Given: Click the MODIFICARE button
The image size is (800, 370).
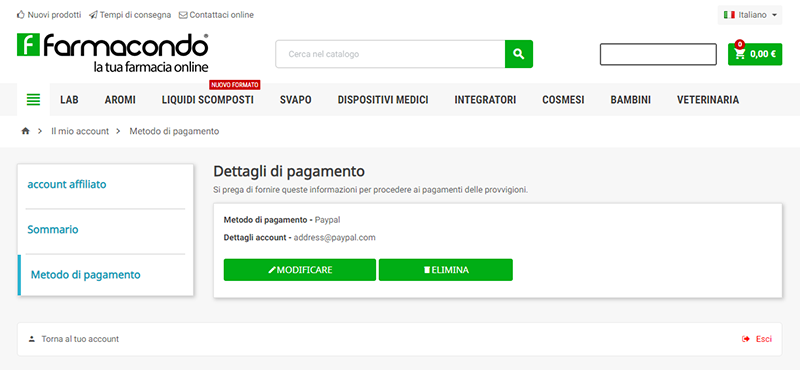Looking at the screenshot, I should [x=300, y=270].
